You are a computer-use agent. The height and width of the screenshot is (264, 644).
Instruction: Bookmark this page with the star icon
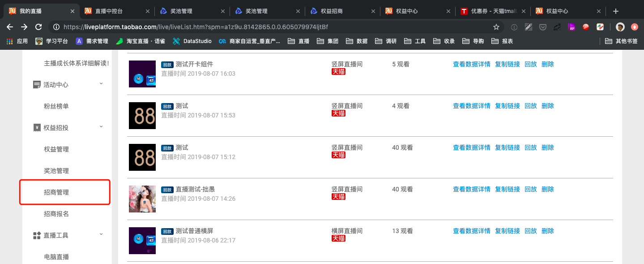click(496, 27)
